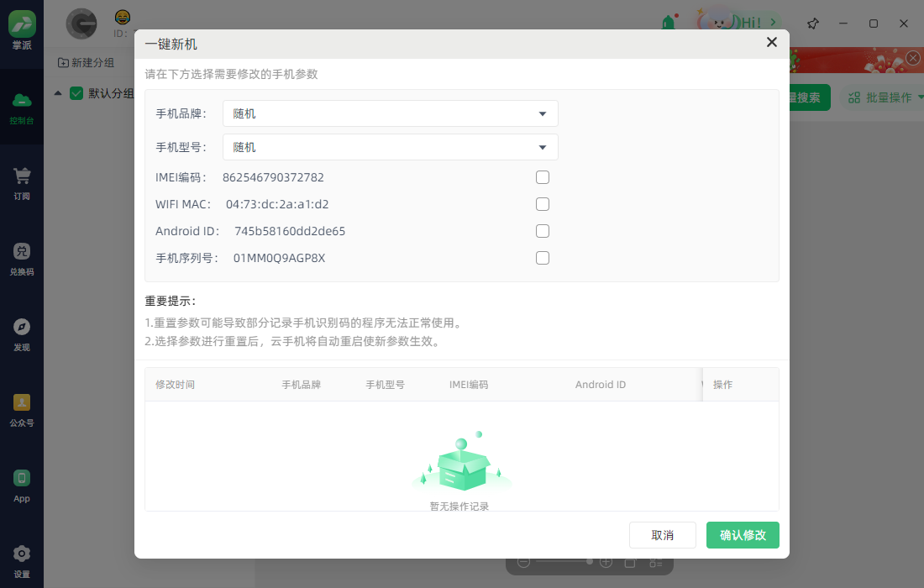Click the IMEI value 862546790372782
This screenshot has width=924, height=588.
[x=274, y=177]
